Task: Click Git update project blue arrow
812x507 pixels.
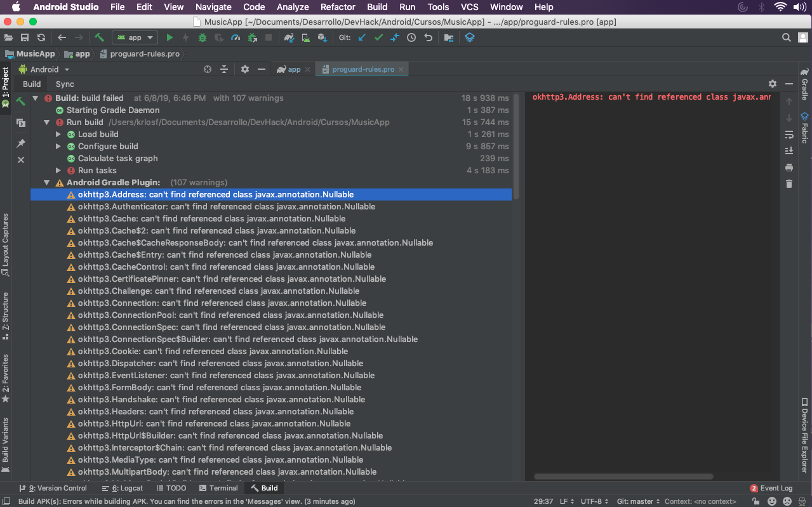Action: click(362, 38)
